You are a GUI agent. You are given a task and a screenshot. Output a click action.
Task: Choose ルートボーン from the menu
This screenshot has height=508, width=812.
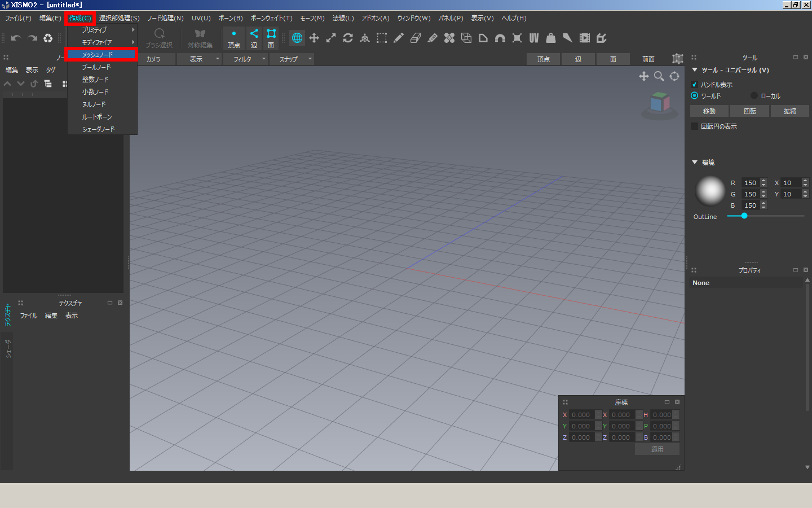click(102, 116)
